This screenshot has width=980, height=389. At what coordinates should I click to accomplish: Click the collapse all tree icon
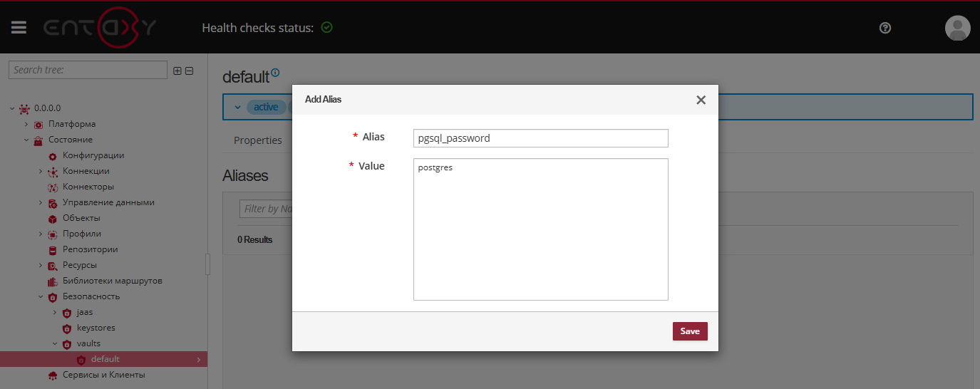click(x=189, y=71)
